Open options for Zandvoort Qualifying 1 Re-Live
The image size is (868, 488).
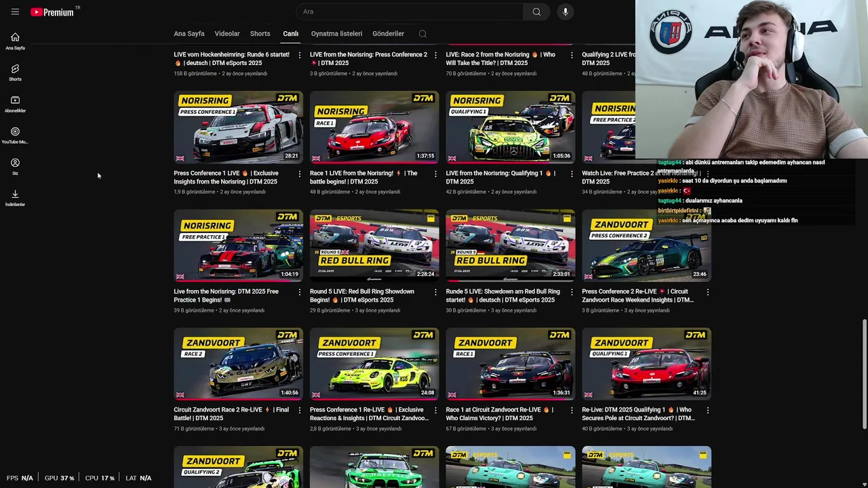tap(708, 410)
